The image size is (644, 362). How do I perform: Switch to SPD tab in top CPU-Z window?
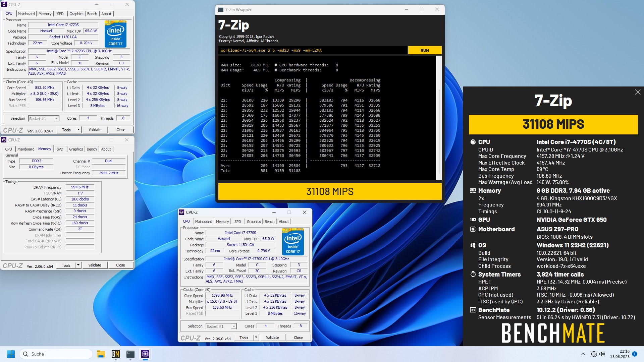coord(60,14)
